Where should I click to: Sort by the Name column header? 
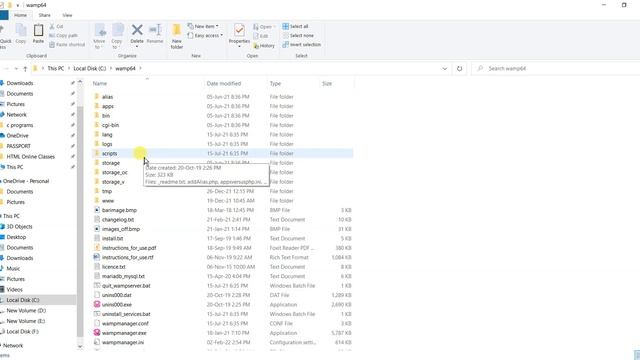(x=100, y=83)
